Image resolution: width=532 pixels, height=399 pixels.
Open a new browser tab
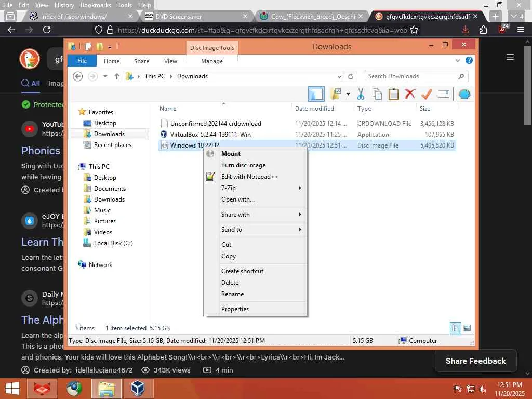coord(495,16)
